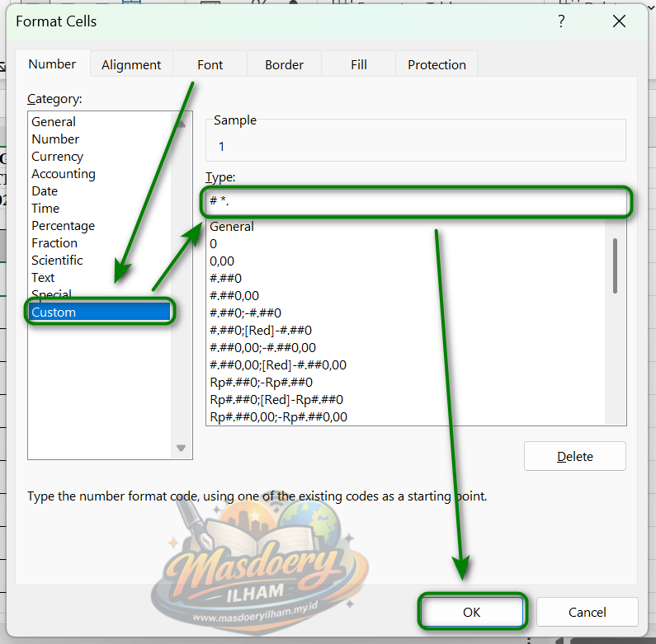Select the Custom category
This screenshot has width=656, height=644.
point(54,313)
